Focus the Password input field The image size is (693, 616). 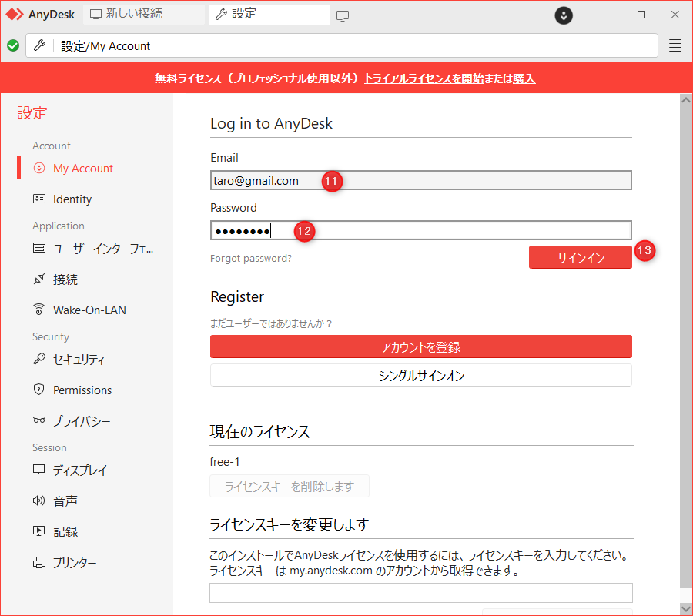[420, 230]
